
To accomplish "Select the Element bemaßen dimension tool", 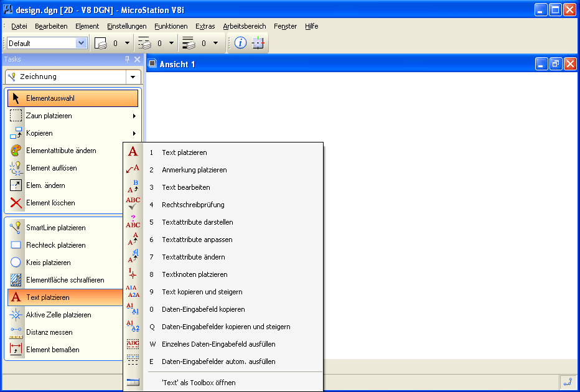I will (x=16, y=350).
